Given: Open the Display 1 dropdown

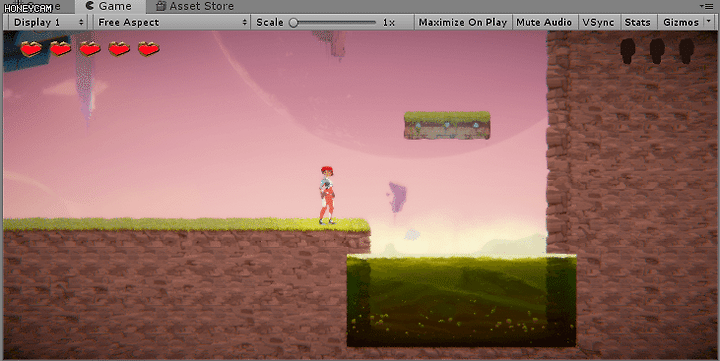Looking at the screenshot, I should (x=49, y=23).
